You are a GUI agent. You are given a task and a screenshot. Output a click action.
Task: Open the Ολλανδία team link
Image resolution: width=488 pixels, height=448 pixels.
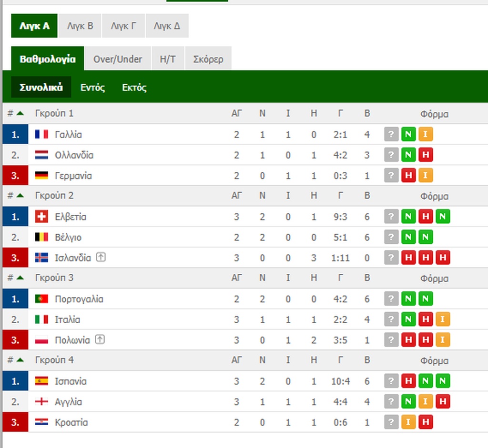tap(74, 155)
